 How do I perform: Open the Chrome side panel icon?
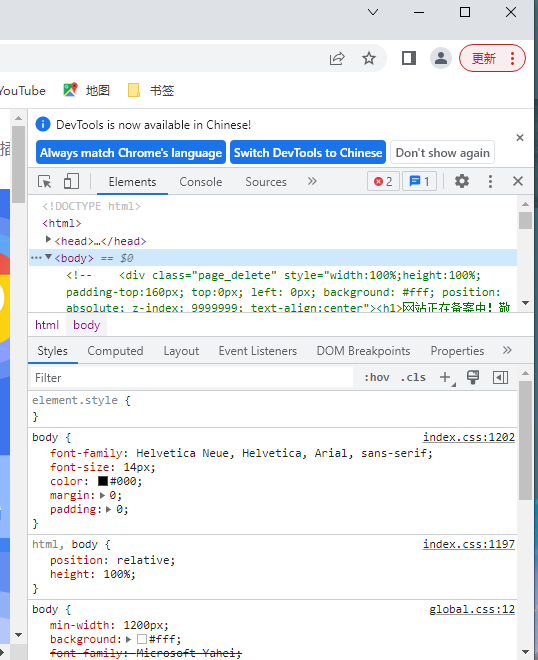click(x=409, y=58)
